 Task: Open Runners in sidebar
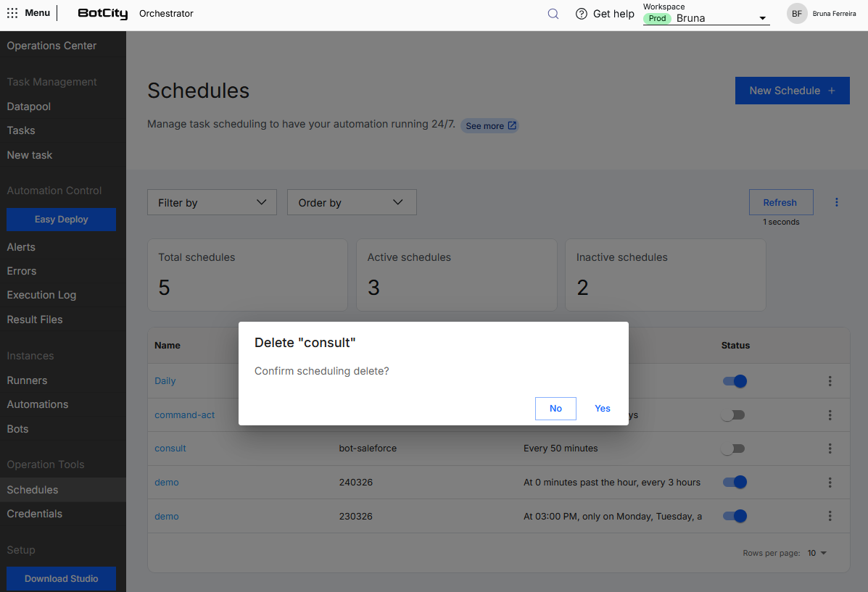tap(27, 380)
